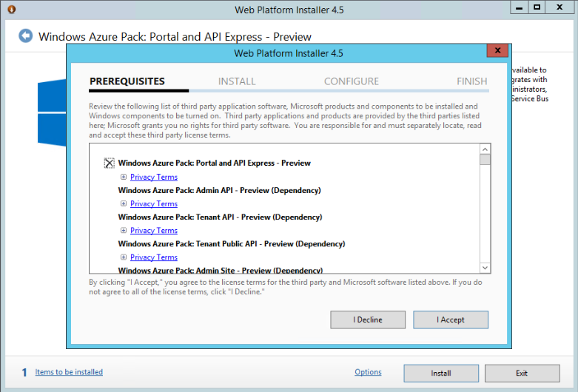578x392 pixels.
Task: Click the X icon beside Portal and API Express
Action: pyautogui.click(x=110, y=163)
